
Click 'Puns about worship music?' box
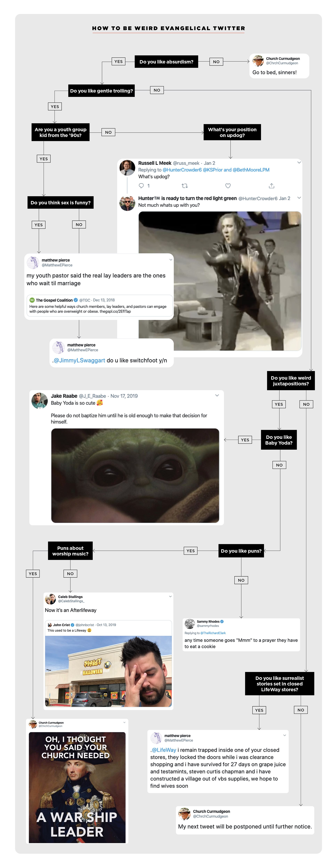70,551
